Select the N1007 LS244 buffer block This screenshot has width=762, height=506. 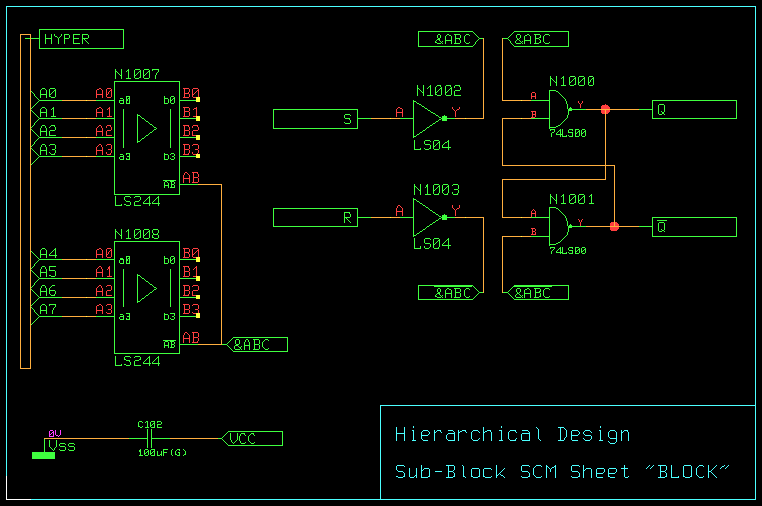146,138
